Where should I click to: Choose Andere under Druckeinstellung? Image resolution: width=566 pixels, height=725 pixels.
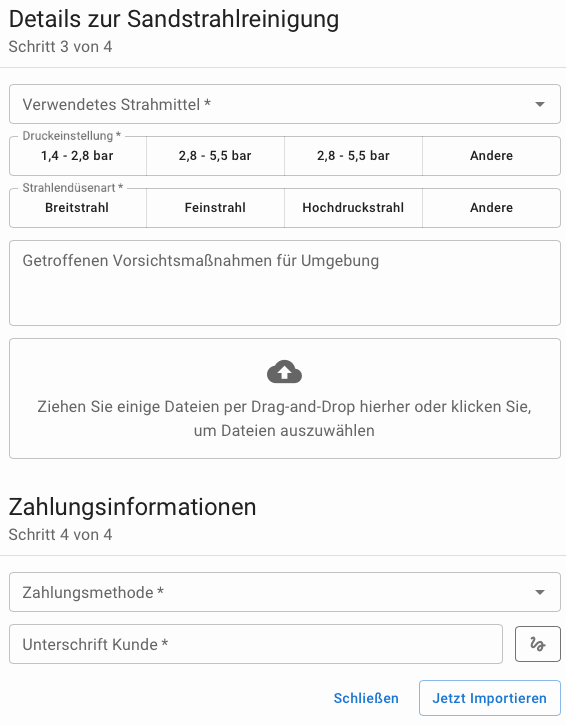[x=491, y=156]
